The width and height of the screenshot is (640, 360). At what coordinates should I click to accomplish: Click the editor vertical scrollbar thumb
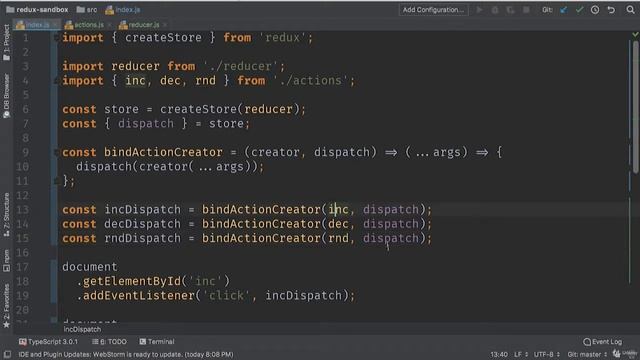(635, 106)
